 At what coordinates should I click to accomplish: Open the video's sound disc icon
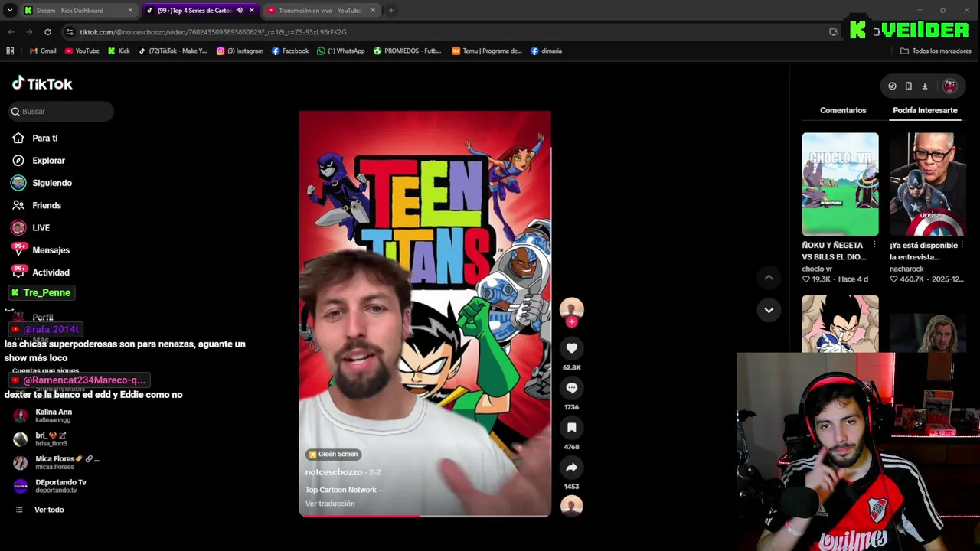pos(571,506)
